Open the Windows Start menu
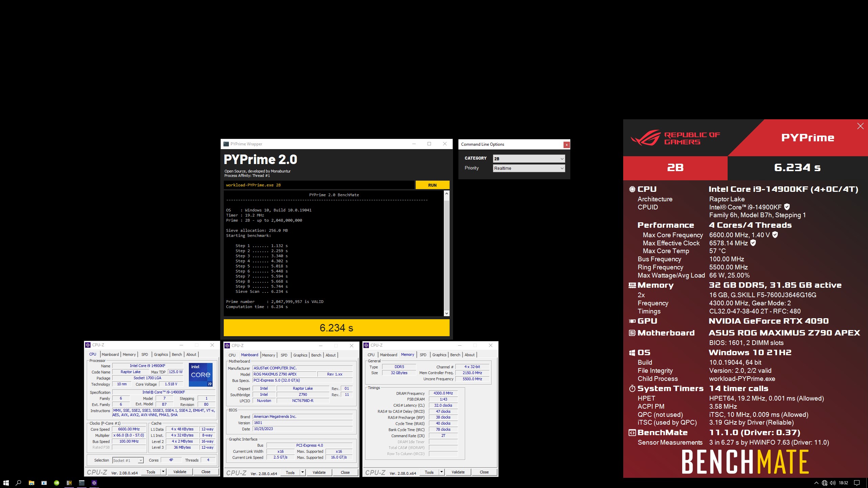The width and height of the screenshot is (868, 488). pos(6,483)
